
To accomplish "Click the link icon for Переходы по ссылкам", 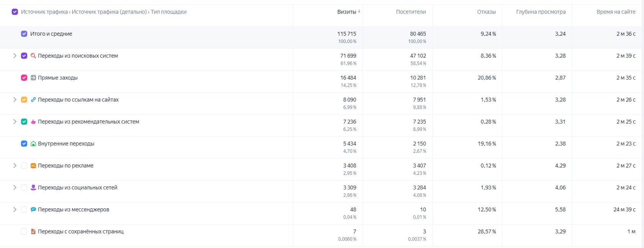I will pos(33,100).
